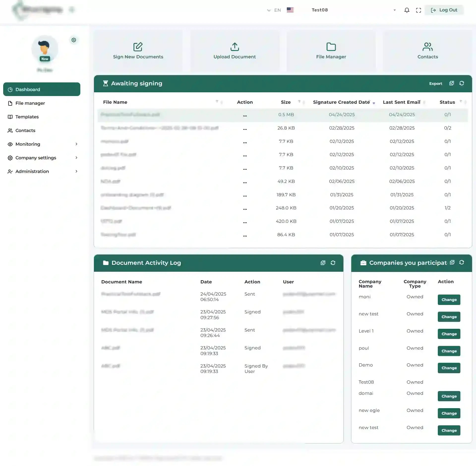Screen dimensions: 476x466
Task: Refresh the Awaiting signing panel
Action: pos(461,83)
